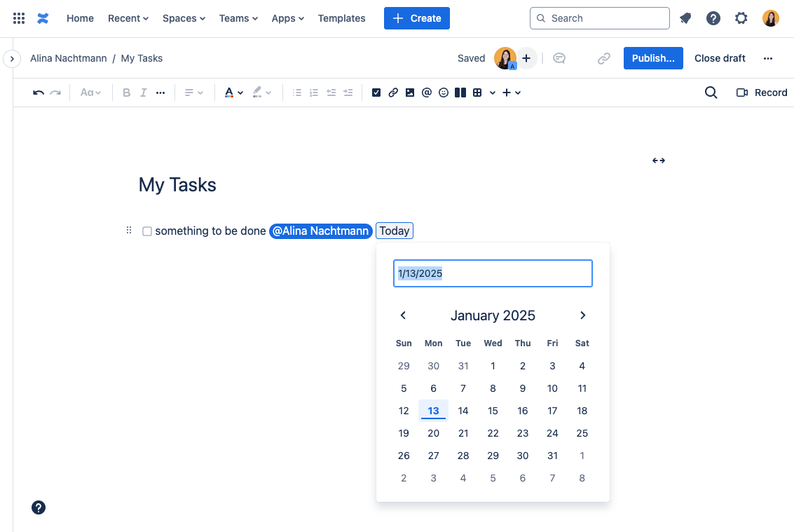The width and height of the screenshot is (794, 532).
Task: Open the text color dropdown arrow
Action: [240, 93]
